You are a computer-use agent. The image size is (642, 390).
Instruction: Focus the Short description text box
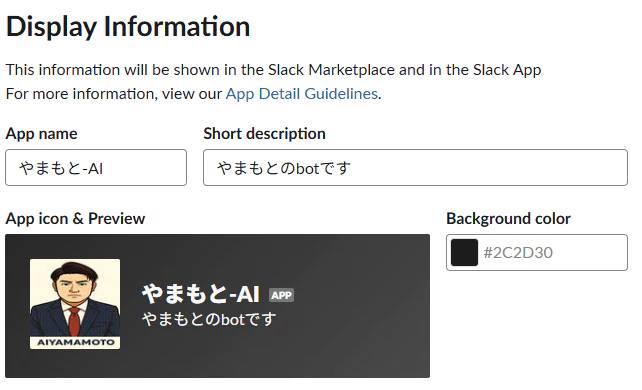pos(415,167)
